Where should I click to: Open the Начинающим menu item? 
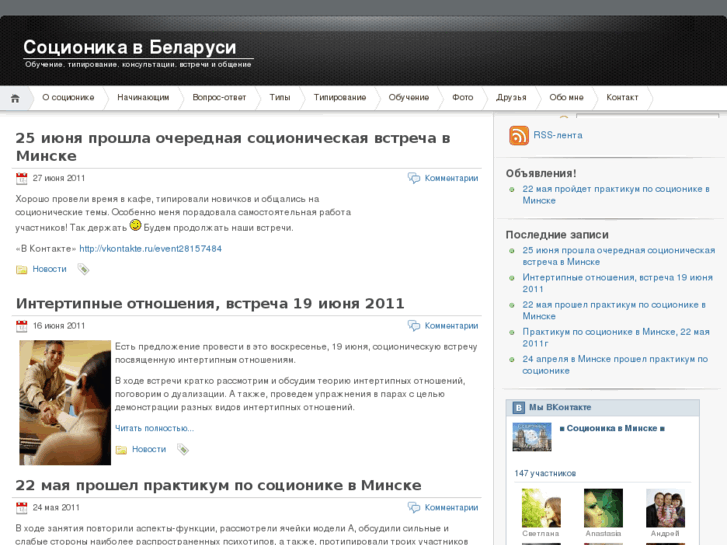pyautogui.click(x=143, y=97)
